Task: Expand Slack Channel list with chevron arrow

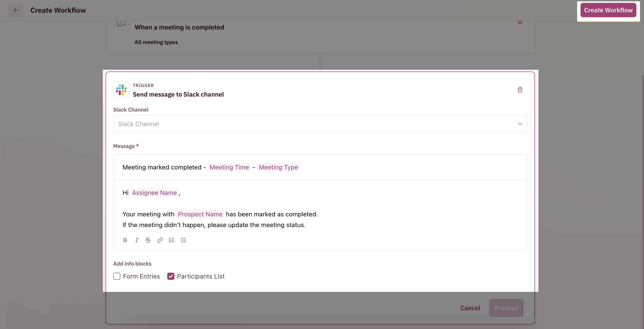Action: click(520, 124)
